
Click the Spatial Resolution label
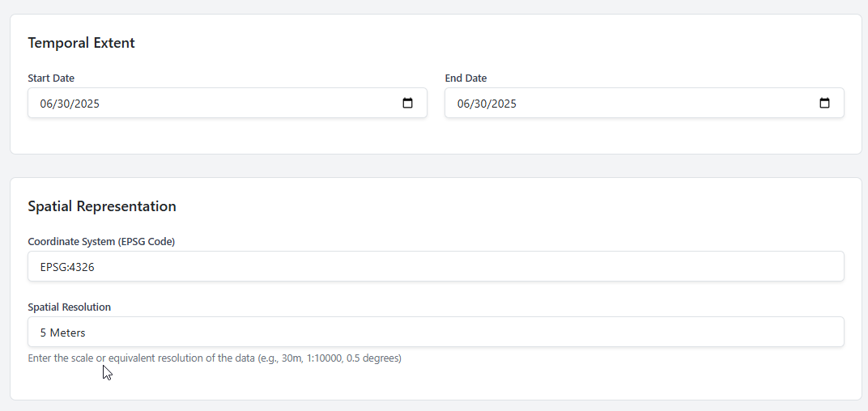pyautogui.click(x=69, y=307)
